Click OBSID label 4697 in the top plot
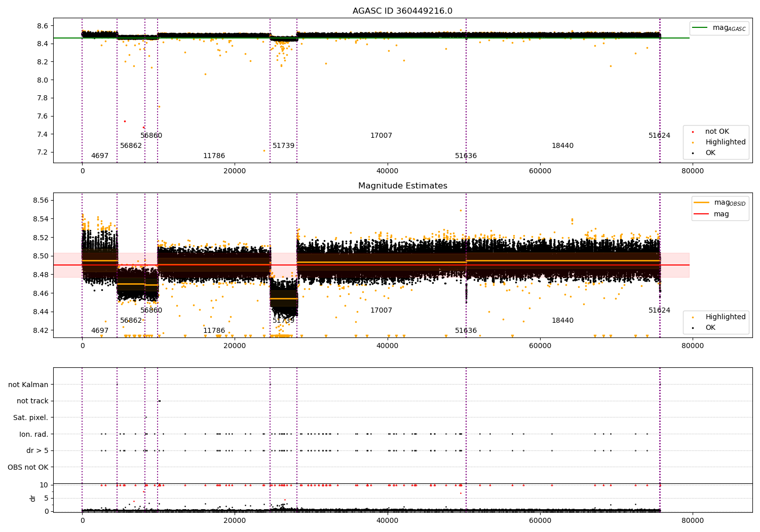760x532 pixels. pyautogui.click(x=100, y=156)
